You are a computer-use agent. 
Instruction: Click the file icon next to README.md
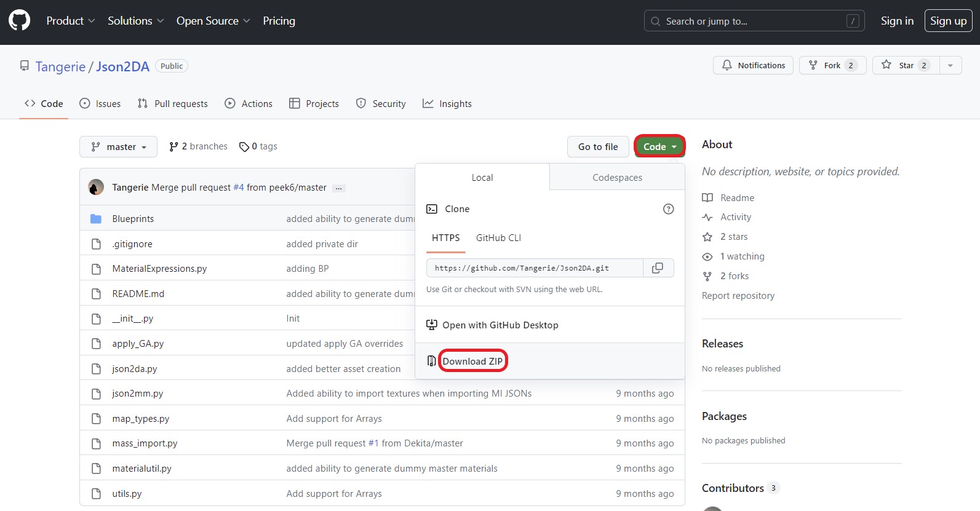coord(96,294)
